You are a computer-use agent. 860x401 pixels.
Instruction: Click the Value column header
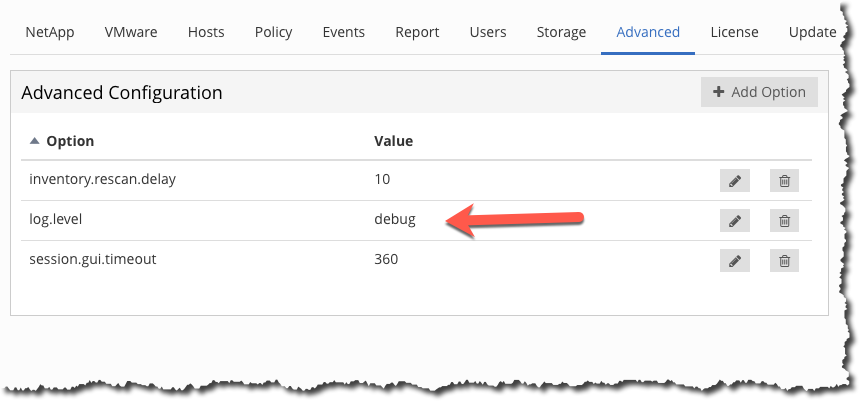(x=393, y=141)
